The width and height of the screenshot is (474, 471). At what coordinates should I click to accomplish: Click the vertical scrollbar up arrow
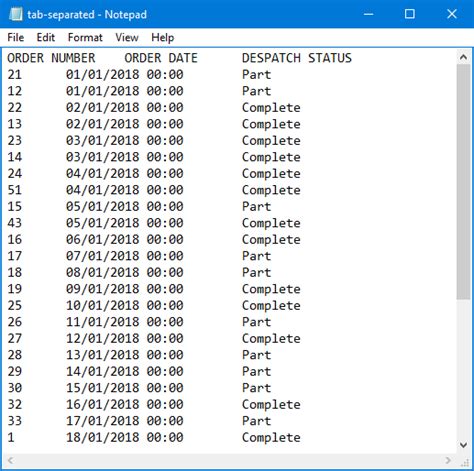[463, 57]
